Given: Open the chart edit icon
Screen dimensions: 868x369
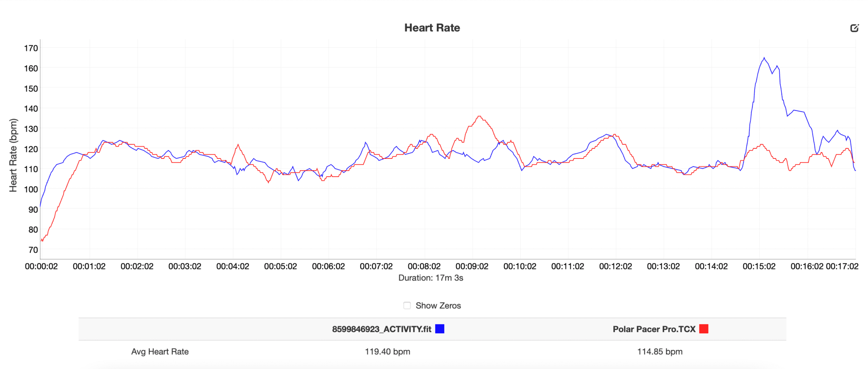Looking at the screenshot, I should coord(854,28).
